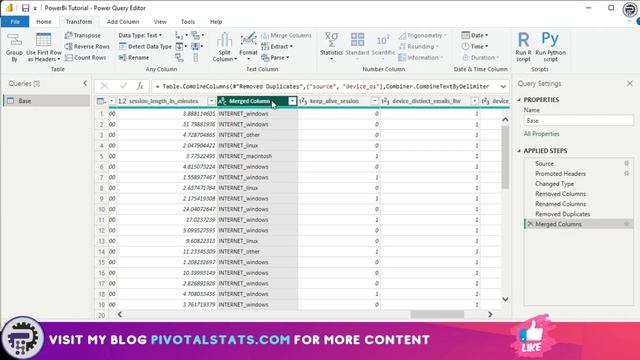Click the Group By icon
This screenshot has height=360, width=640.
pos(14,41)
